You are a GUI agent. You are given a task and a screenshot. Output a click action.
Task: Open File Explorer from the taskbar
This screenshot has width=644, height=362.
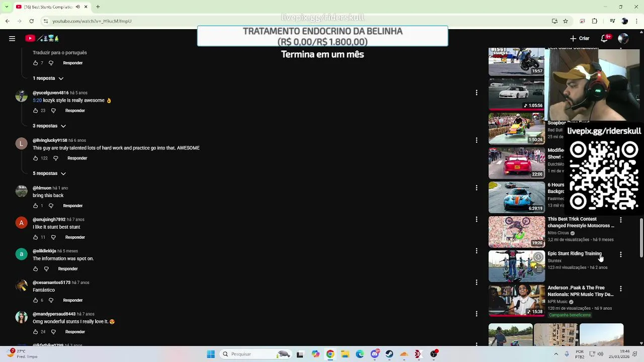[x=345, y=354]
